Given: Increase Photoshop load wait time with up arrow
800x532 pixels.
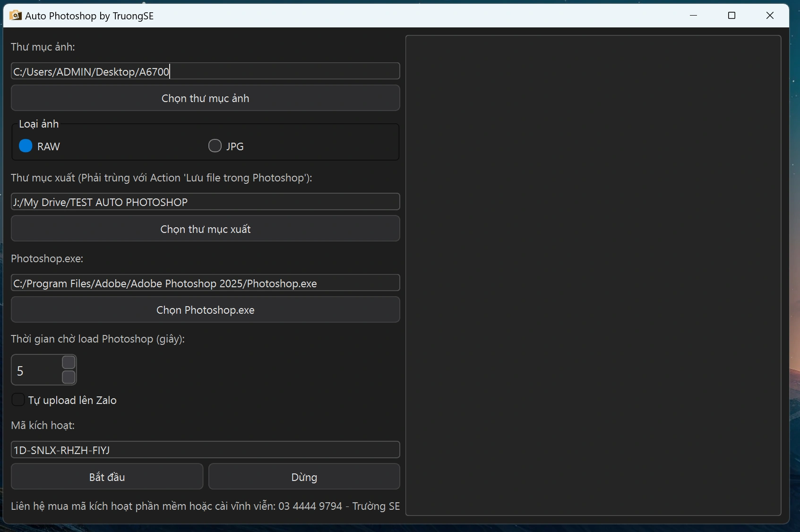Looking at the screenshot, I should point(69,362).
